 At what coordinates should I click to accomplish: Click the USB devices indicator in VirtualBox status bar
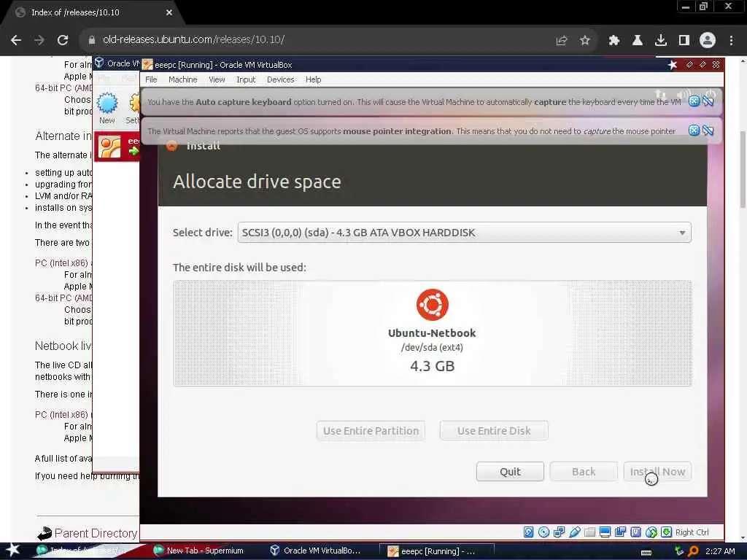pyautogui.click(x=575, y=532)
